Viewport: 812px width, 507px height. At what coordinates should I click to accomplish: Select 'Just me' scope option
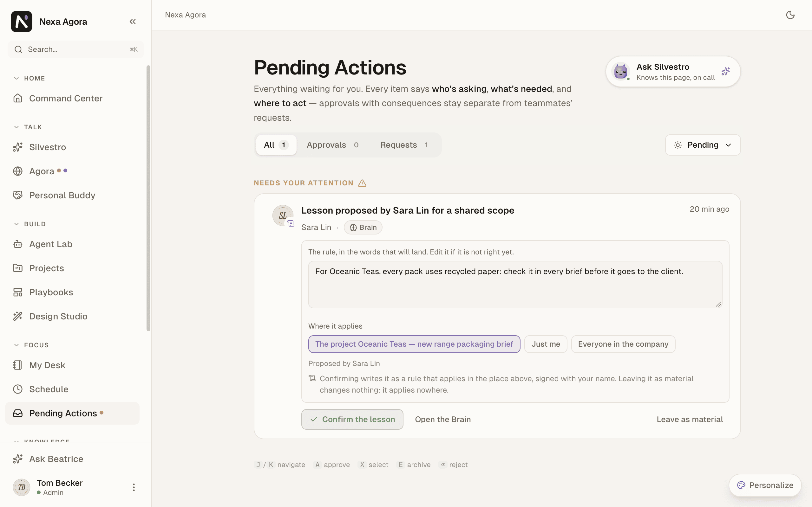click(x=546, y=344)
